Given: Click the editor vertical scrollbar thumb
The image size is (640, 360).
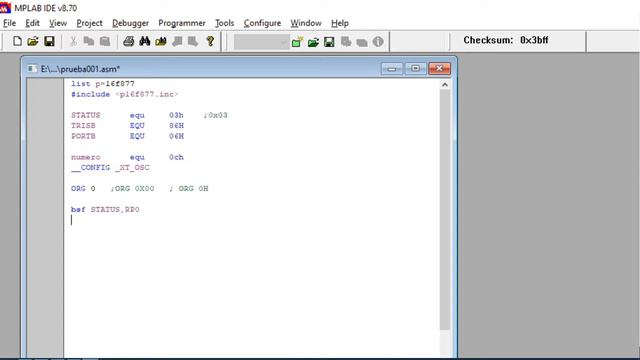Looking at the screenshot, I should (x=445, y=210).
